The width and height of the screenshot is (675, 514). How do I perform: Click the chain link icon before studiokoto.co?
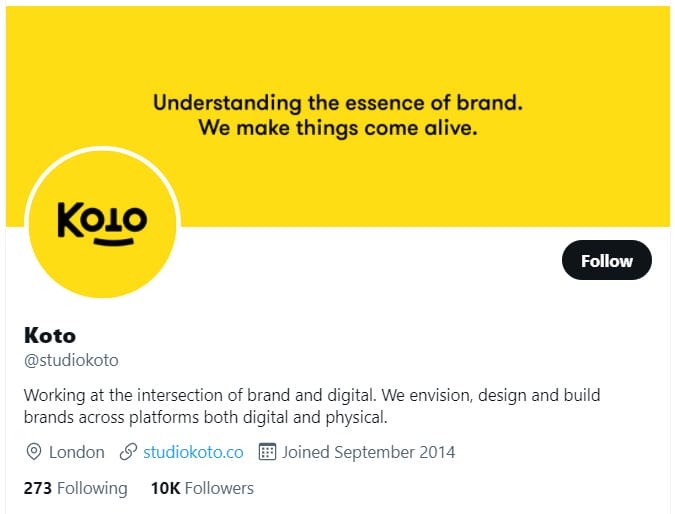tap(128, 452)
